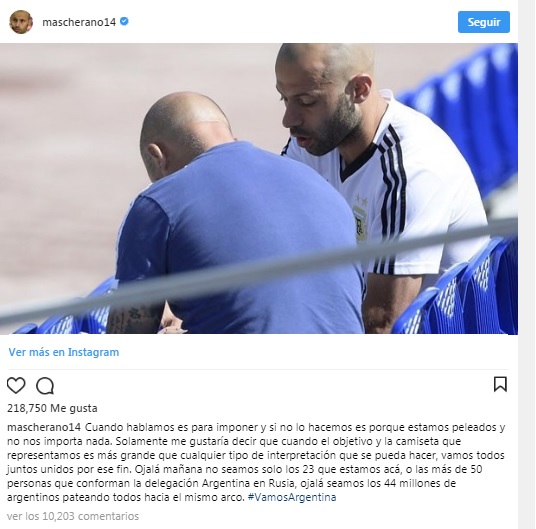Click the blue verified badge
Screen dimensions: 536x529
click(124, 22)
